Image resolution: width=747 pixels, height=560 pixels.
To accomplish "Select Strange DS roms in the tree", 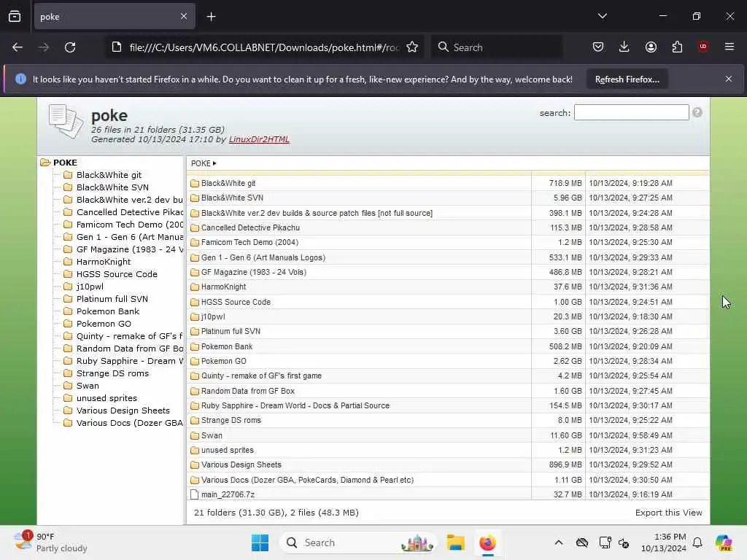I will pos(112,373).
